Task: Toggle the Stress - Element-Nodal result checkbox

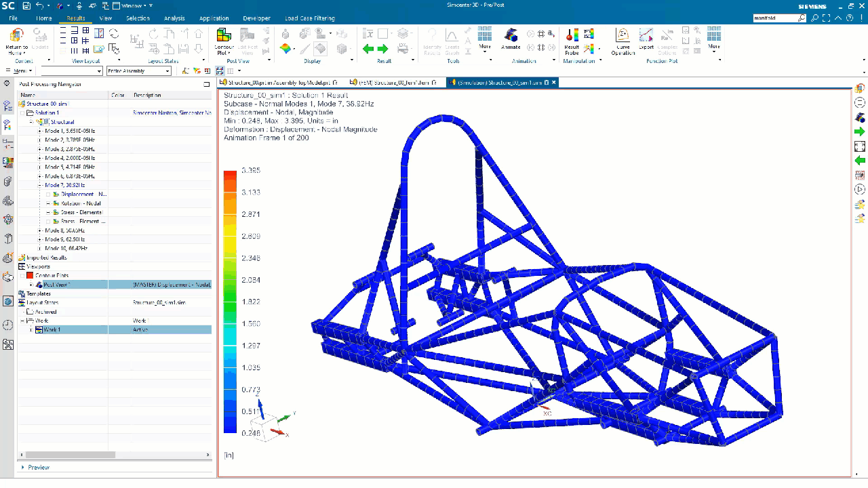Action: tap(49, 221)
